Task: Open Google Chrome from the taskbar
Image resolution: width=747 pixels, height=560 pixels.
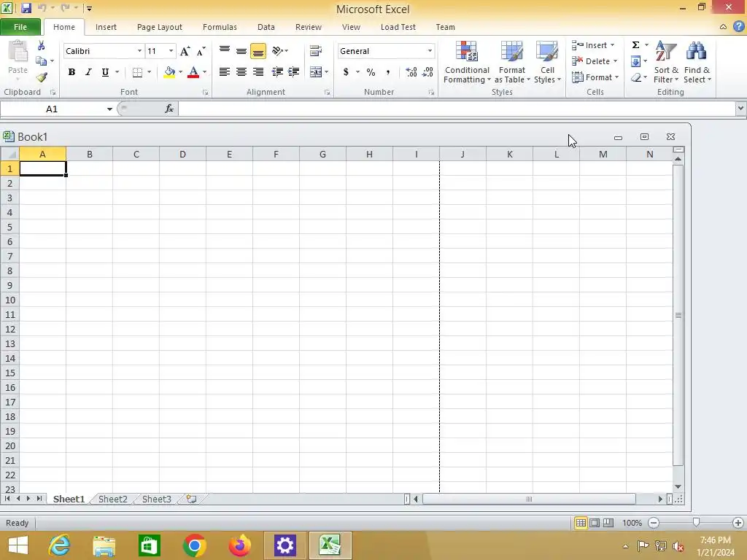Action: [194, 545]
